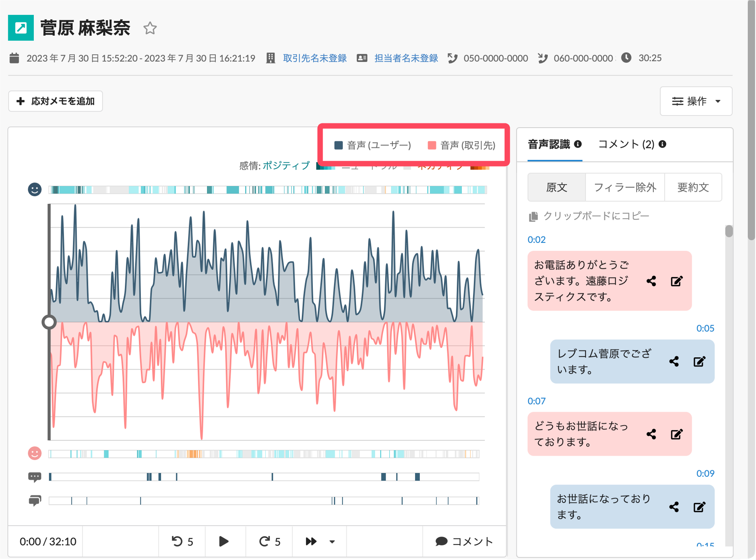
Task: Click the 0:00 / 32:10 time display
Action: [48, 541]
